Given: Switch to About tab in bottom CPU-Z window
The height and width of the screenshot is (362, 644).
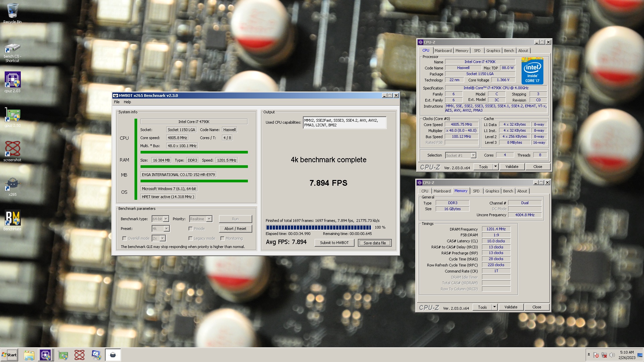Looking at the screenshot, I should 522,191.
